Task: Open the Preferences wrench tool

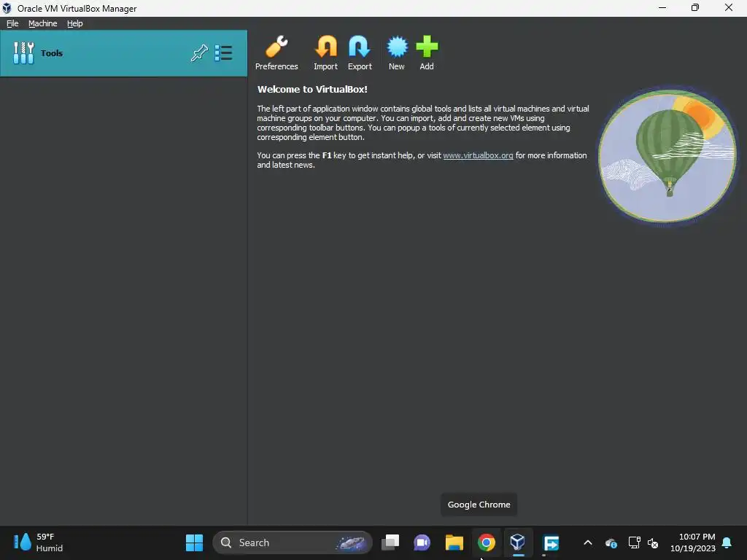Action: (276, 52)
